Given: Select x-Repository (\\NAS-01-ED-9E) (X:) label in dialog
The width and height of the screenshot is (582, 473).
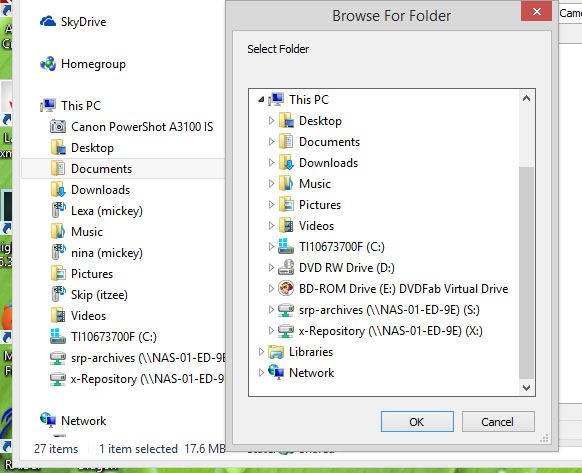Looking at the screenshot, I should point(391,330).
